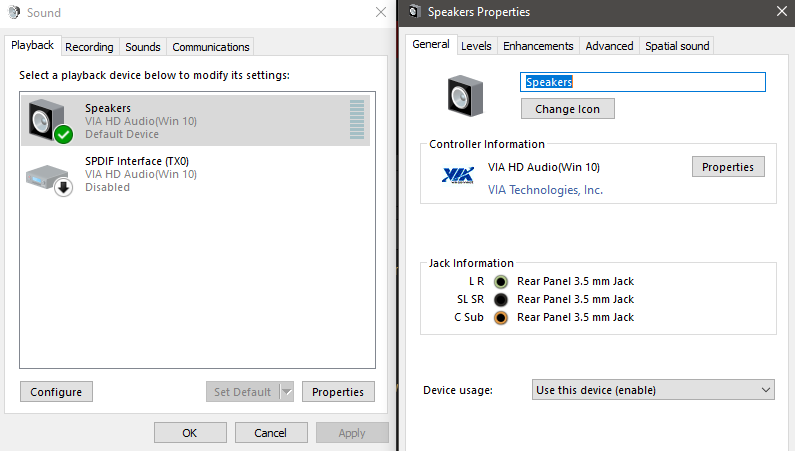
Task: Expand the Device usage dropdown
Action: click(653, 390)
